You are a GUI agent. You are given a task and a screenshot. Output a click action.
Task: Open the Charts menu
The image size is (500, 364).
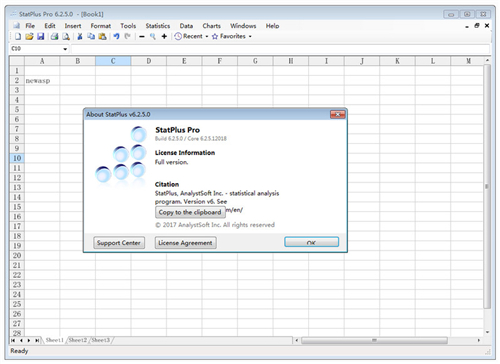[x=212, y=26]
